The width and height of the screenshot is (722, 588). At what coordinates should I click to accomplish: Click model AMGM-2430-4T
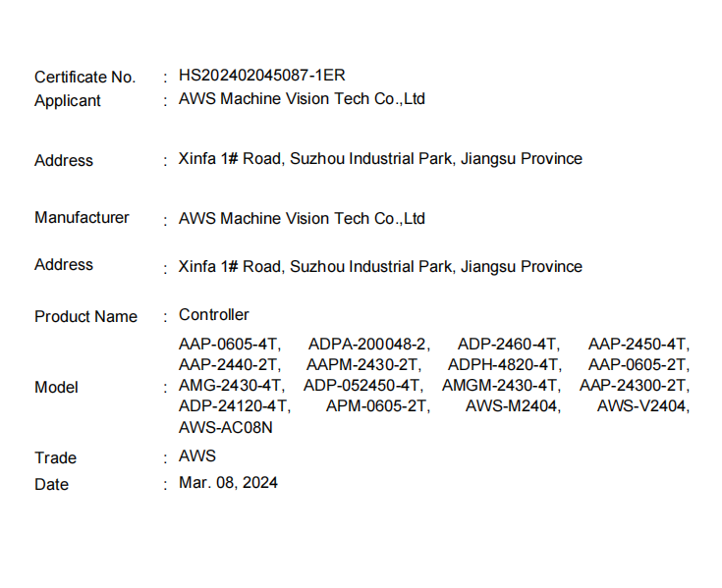coord(501,385)
